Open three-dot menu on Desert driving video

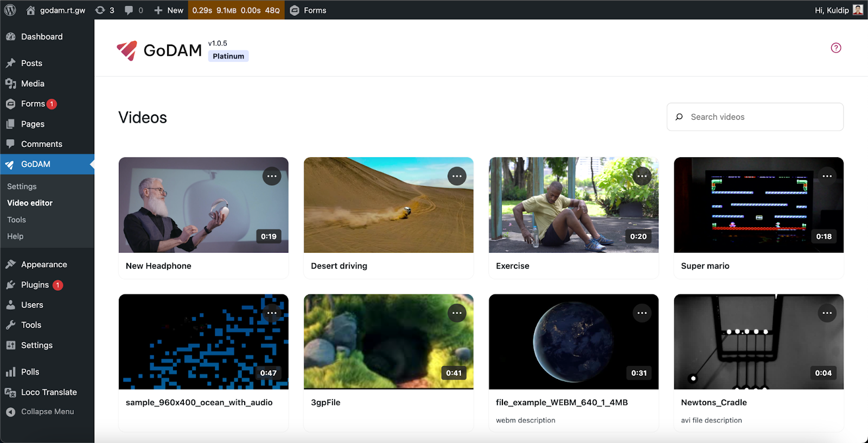coord(457,176)
